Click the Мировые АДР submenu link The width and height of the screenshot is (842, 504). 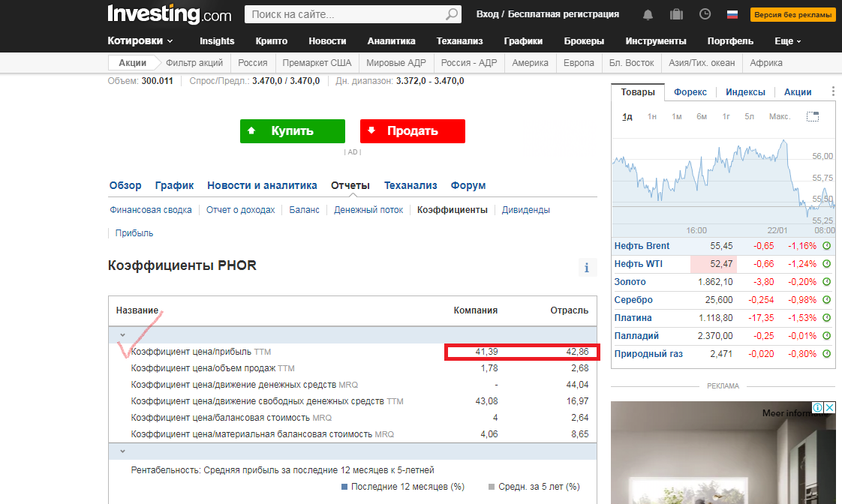(x=395, y=63)
